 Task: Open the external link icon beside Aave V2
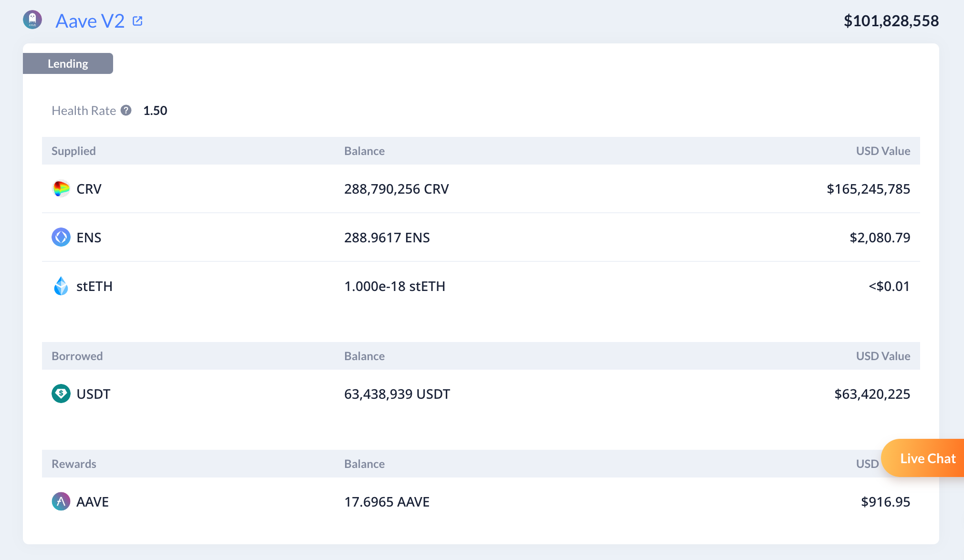[137, 21]
